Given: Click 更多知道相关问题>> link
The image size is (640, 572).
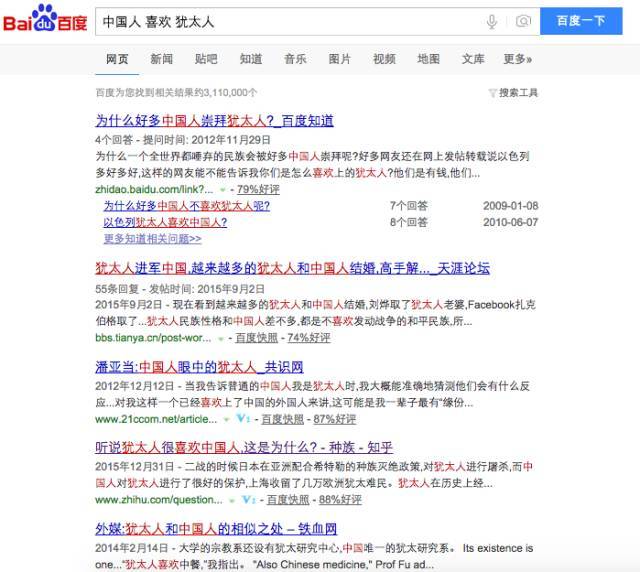Looking at the screenshot, I should (x=153, y=239).
